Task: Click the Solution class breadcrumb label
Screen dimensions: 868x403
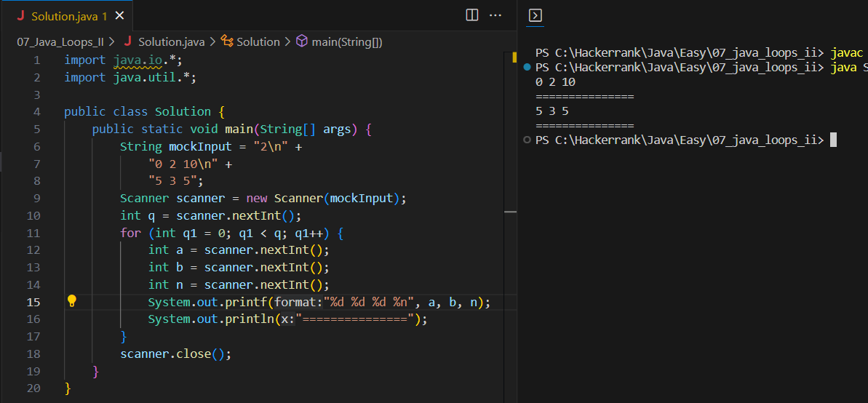Action: (x=258, y=42)
